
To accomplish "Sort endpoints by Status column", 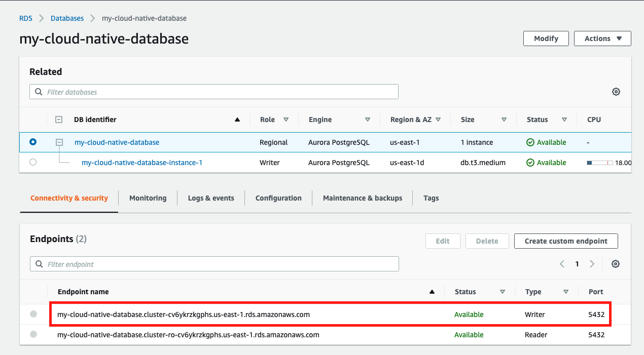I will (503, 292).
